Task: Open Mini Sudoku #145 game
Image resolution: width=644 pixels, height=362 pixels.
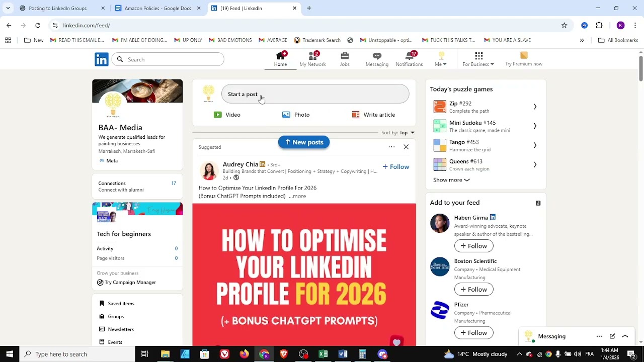Action: point(486,126)
